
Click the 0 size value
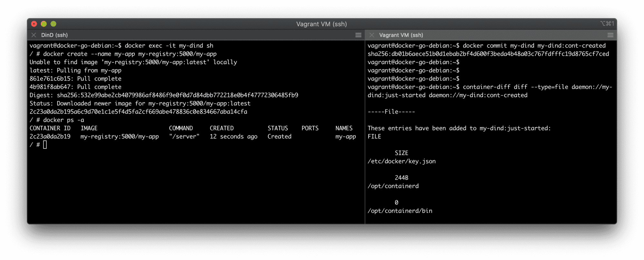[396, 203]
